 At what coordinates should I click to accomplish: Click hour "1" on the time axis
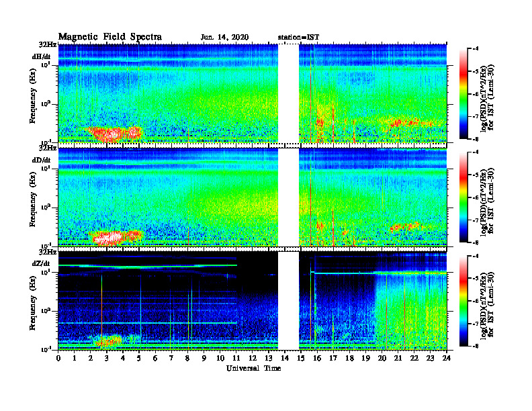tap(75, 359)
